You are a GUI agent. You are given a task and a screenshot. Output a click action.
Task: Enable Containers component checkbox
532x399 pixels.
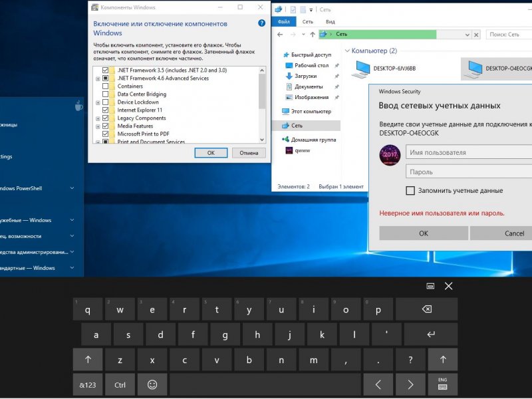point(105,86)
